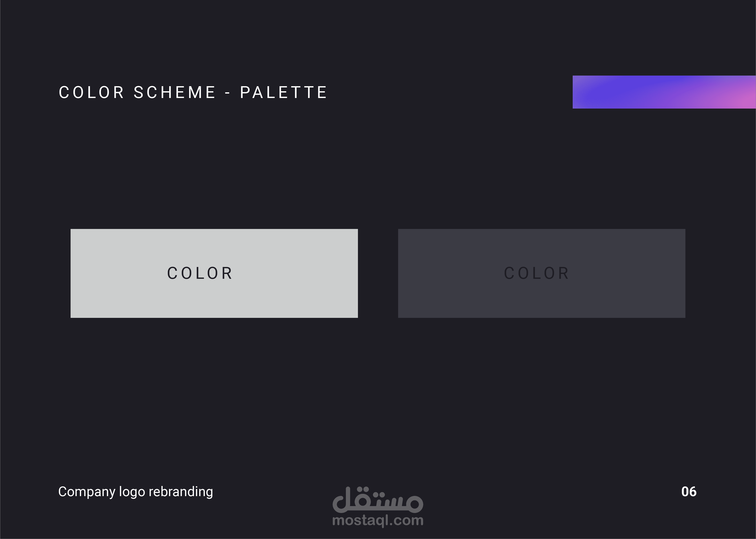Click the COLOR label on the dark swatch
Screen dimensions: 756x539
[x=537, y=274]
